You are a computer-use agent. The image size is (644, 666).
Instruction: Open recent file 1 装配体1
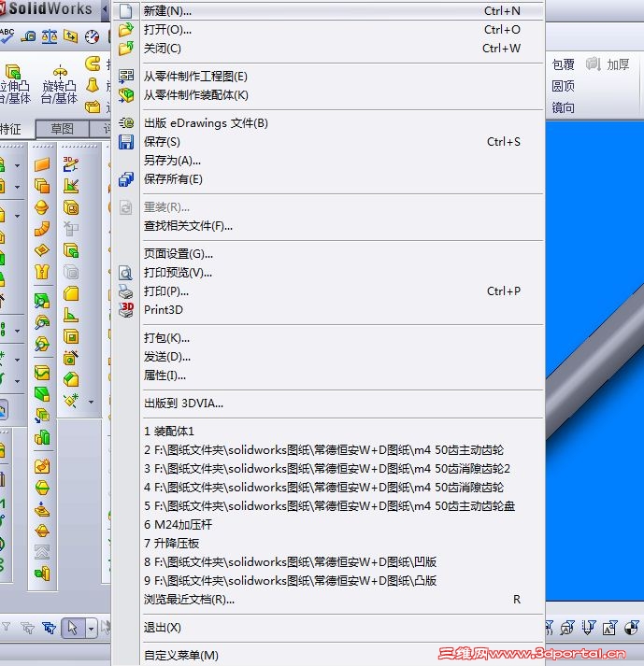329,432
